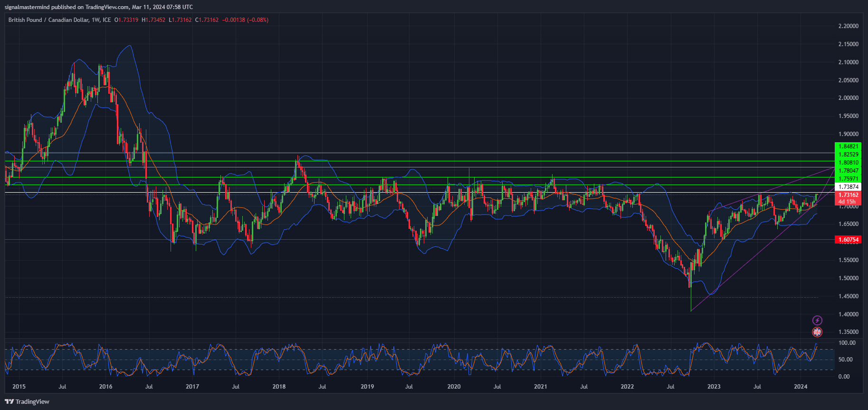Select the red 1.60754 price label
This screenshot has width=868, height=410.
(848, 240)
